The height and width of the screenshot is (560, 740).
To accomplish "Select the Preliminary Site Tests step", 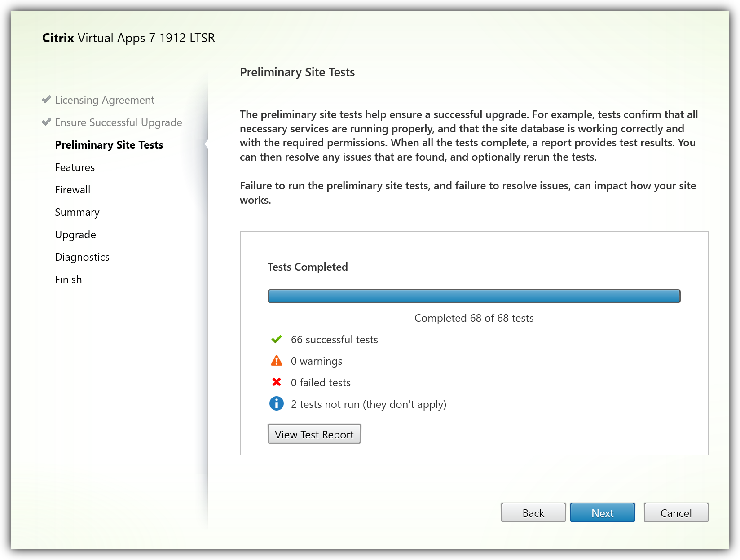I will tap(109, 145).
